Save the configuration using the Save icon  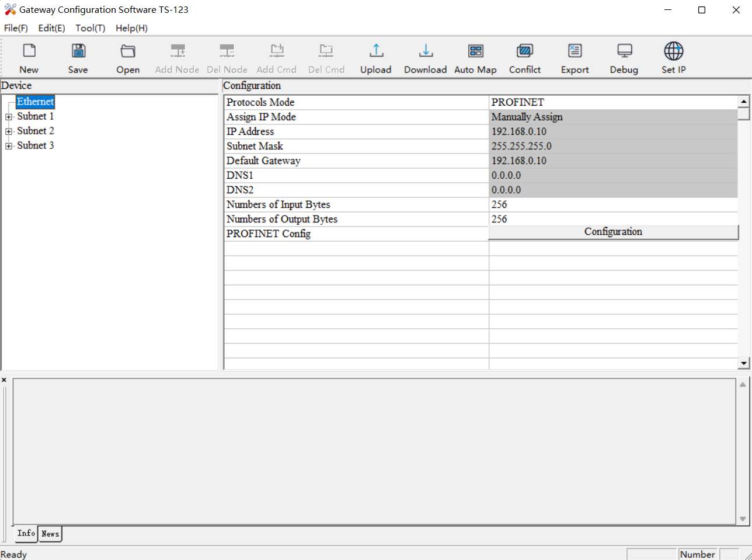[x=78, y=58]
